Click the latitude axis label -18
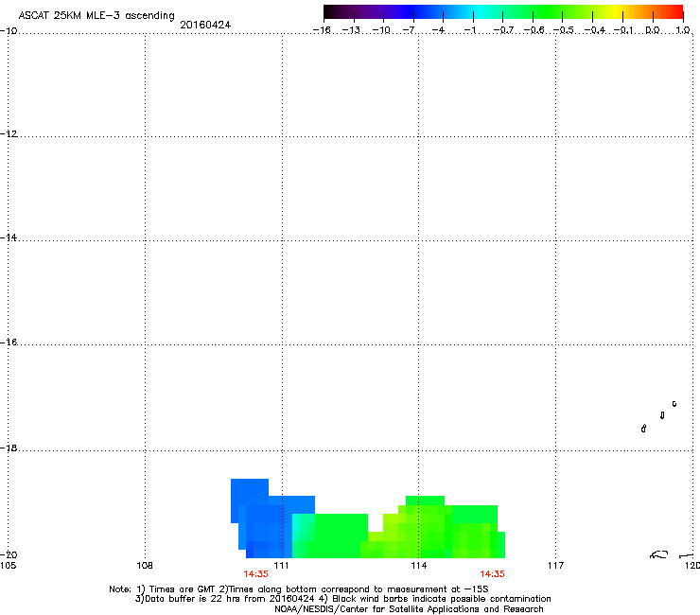The height and width of the screenshot is (615, 700). 9,448
